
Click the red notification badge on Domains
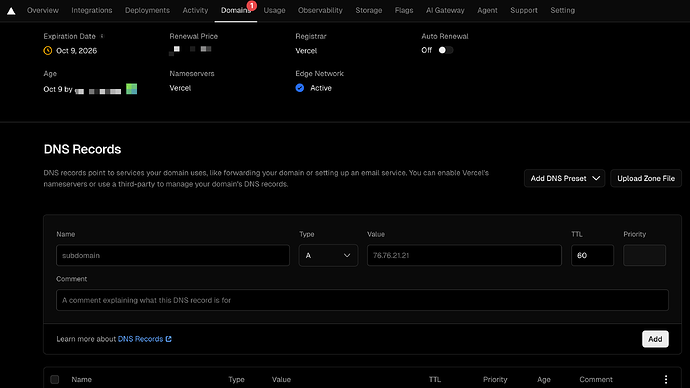click(x=252, y=6)
